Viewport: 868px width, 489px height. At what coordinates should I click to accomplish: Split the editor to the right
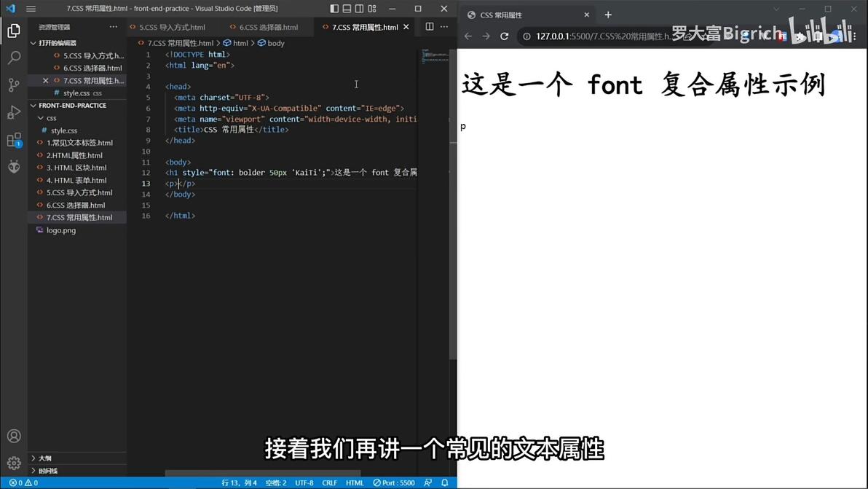pyautogui.click(x=430, y=26)
